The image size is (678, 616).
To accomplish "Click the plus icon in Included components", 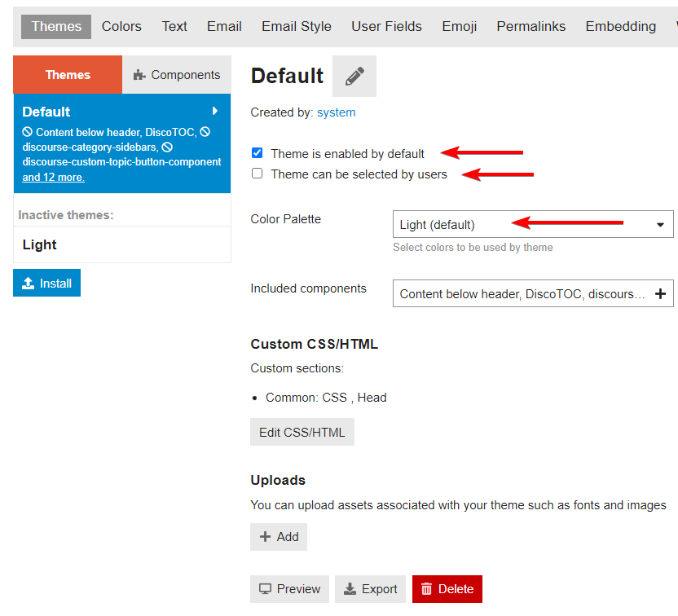I will point(660,294).
